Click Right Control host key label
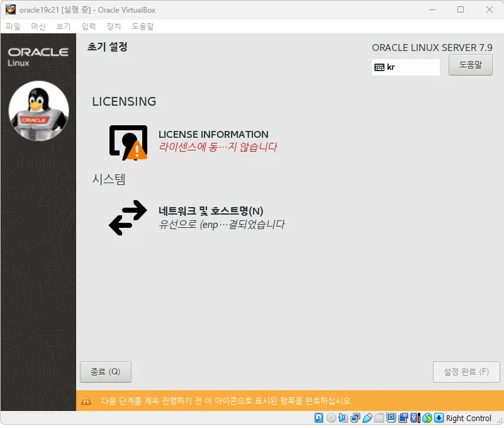Screen dimensions: 504x428 469,418
